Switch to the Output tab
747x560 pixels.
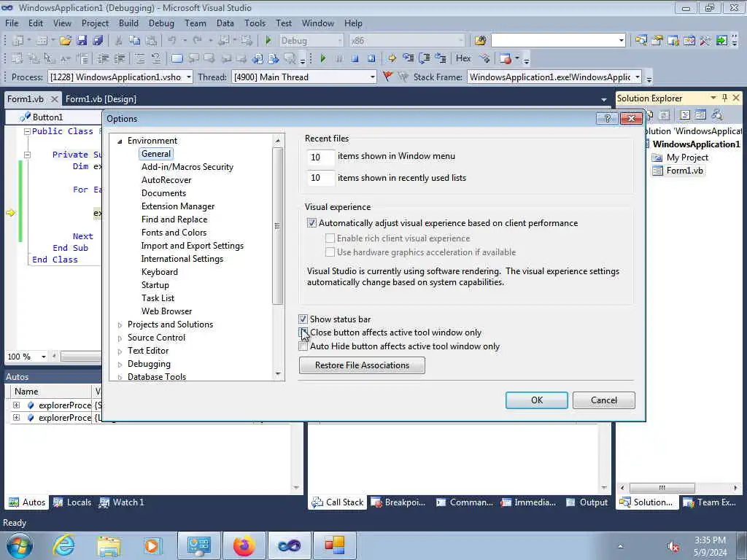(587, 502)
